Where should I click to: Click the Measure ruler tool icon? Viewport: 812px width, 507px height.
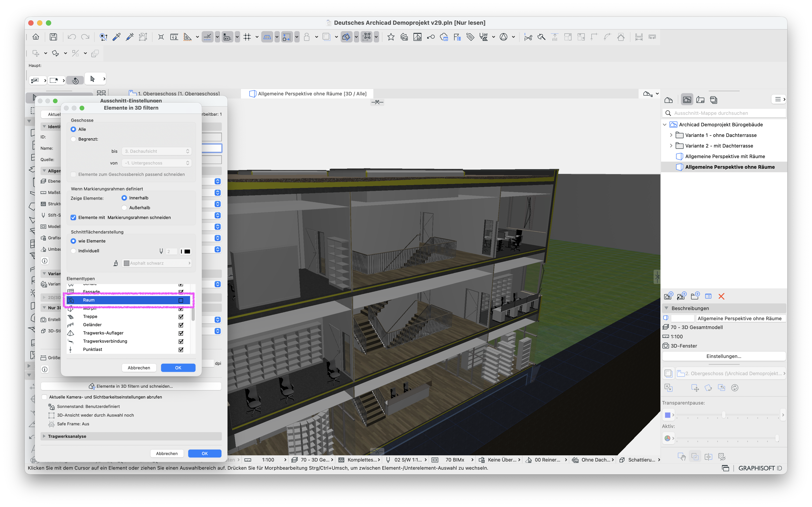[174, 37]
